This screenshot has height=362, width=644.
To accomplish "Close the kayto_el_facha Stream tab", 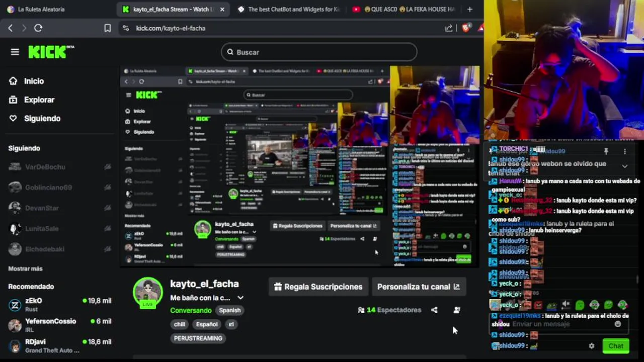I will coord(222,9).
